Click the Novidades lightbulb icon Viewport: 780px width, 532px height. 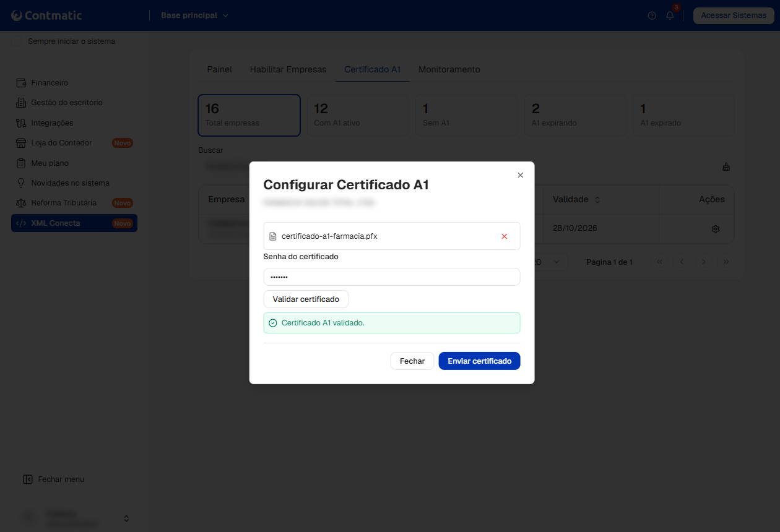tap(20, 183)
